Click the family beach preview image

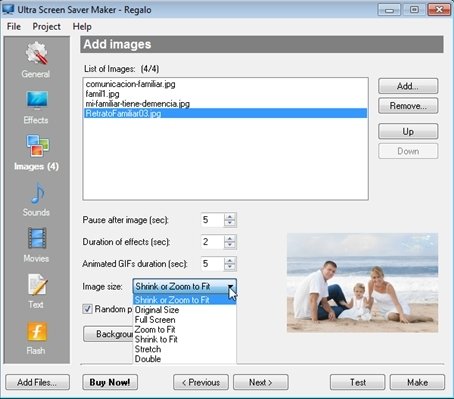[x=362, y=283]
